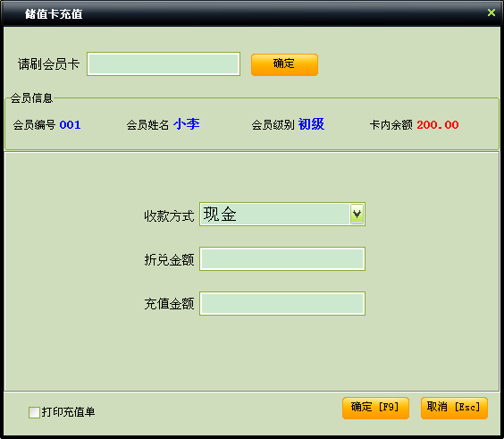
Task: Click the 收款方式 label
Action: point(169,215)
